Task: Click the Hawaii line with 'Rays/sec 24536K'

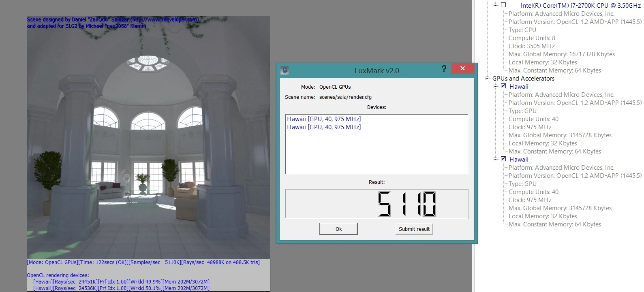Action: tap(121, 288)
